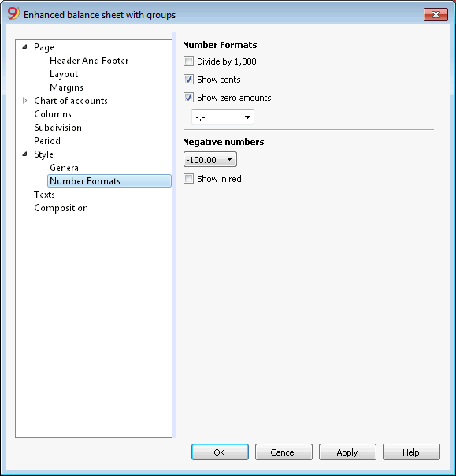Go to the Margins section

[x=66, y=87]
